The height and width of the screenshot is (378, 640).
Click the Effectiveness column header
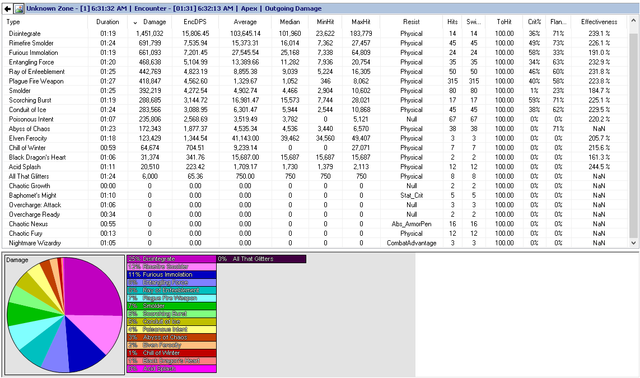point(599,22)
